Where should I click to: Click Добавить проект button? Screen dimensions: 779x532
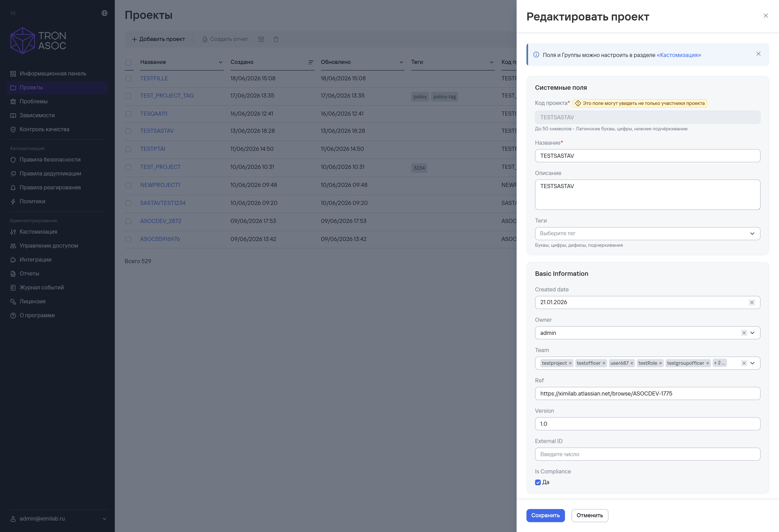158,39
